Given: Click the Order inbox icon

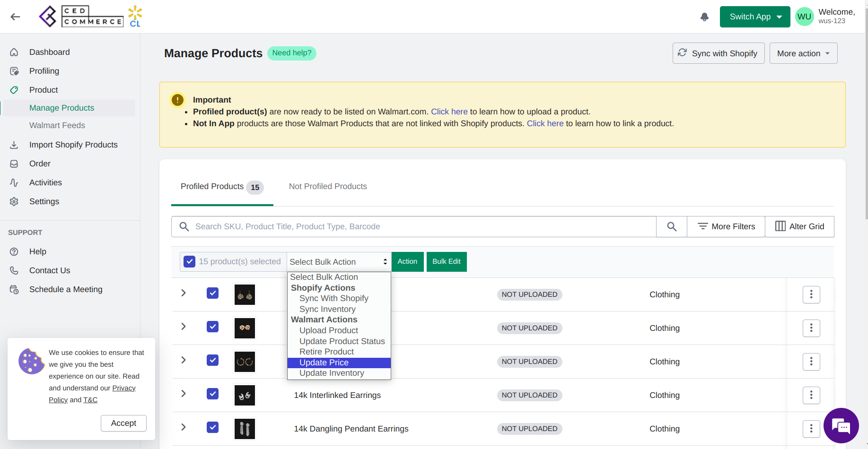Looking at the screenshot, I should (x=14, y=164).
